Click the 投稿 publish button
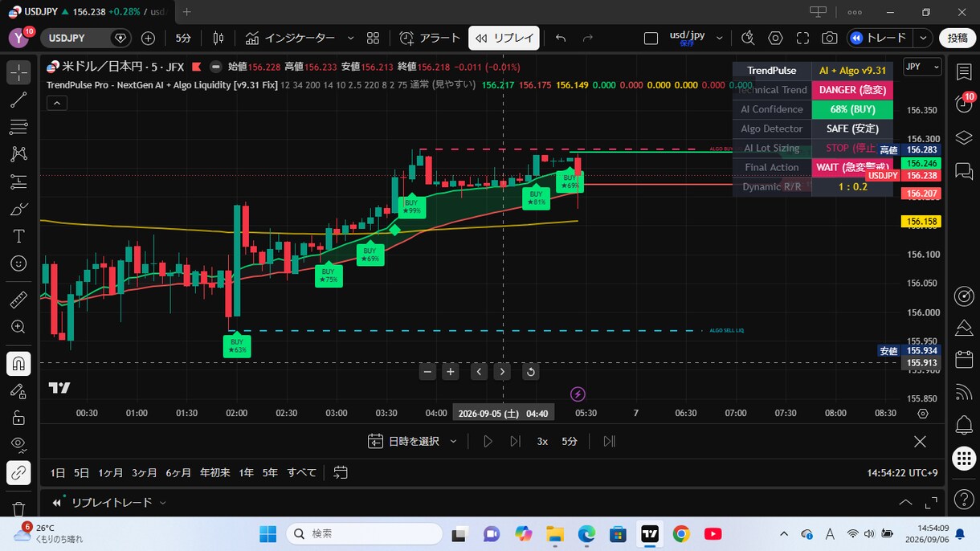The image size is (980, 551). coord(958,38)
